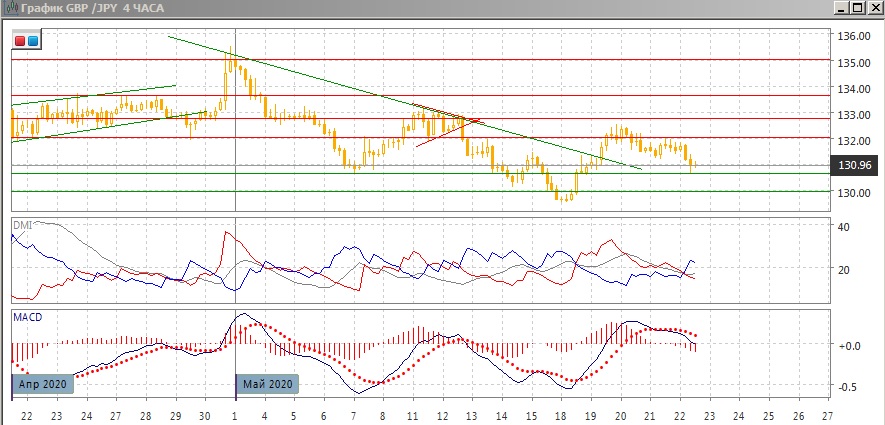Click date 30 on the time axis
This screenshot has width=885, height=425.
[x=204, y=414]
